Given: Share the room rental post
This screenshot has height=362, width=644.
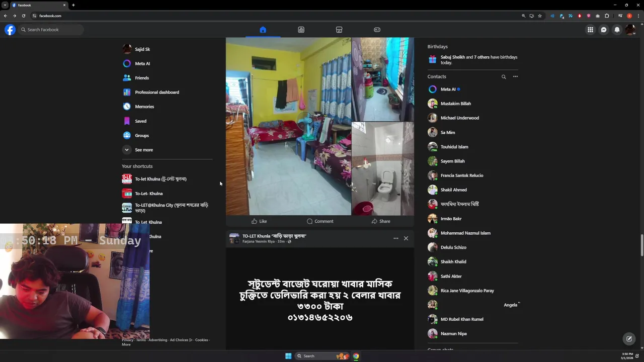Looking at the screenshot, I should pyautogui.click(x=381, y=221).
